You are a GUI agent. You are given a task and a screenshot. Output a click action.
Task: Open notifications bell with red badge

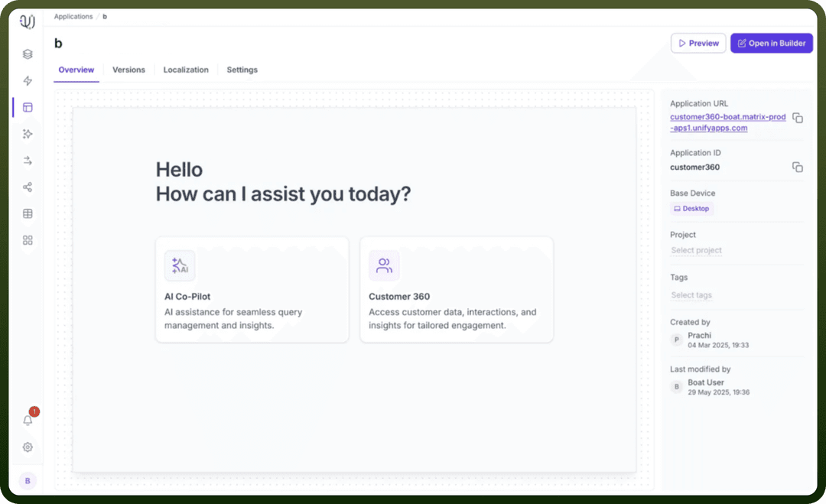(x=28, y=420)
